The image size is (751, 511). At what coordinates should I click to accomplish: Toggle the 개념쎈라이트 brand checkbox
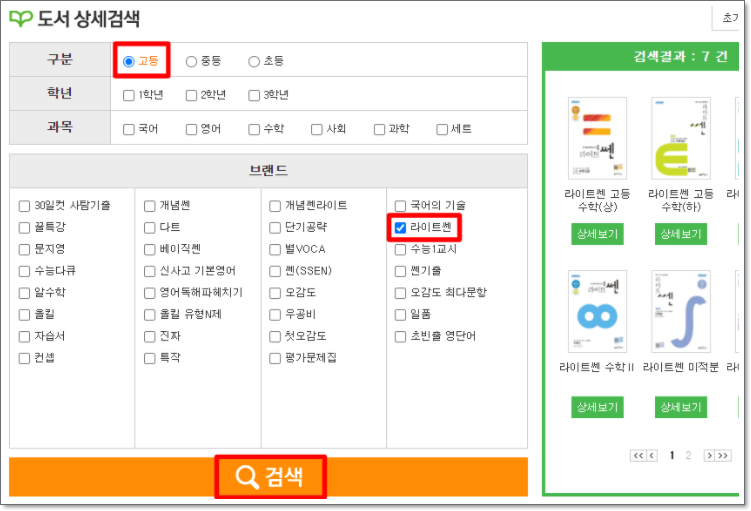pyautogui.click(x=275, y=206)
